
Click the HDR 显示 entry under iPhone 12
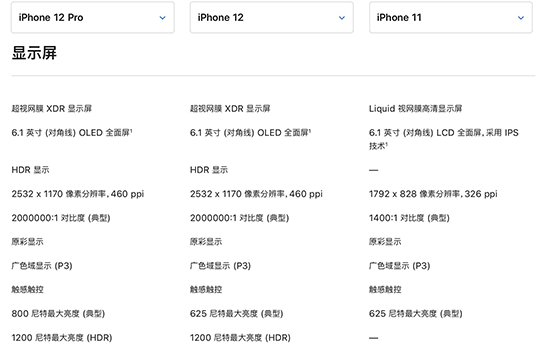point(209,170)
